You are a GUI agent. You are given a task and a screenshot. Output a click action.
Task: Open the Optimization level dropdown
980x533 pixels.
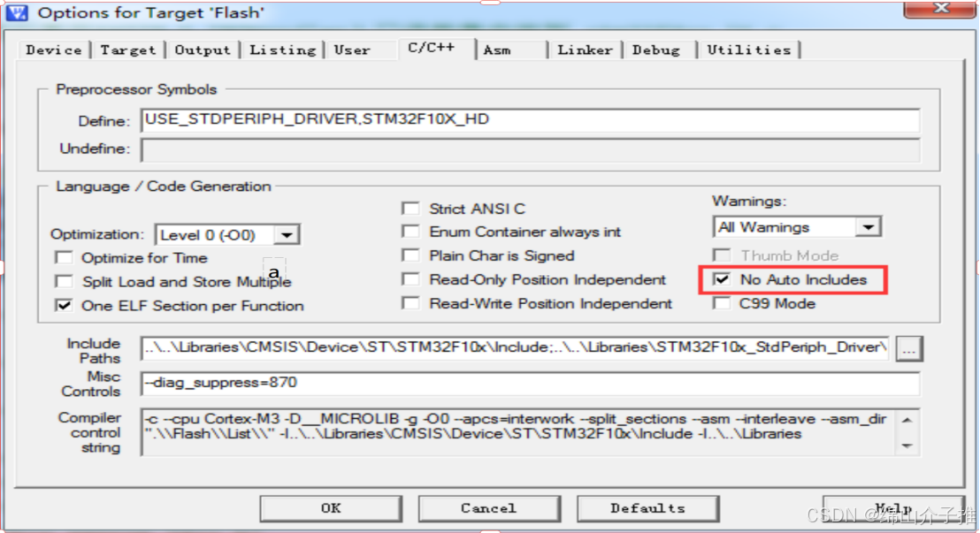pyautogui.click(x=287, y=235)
